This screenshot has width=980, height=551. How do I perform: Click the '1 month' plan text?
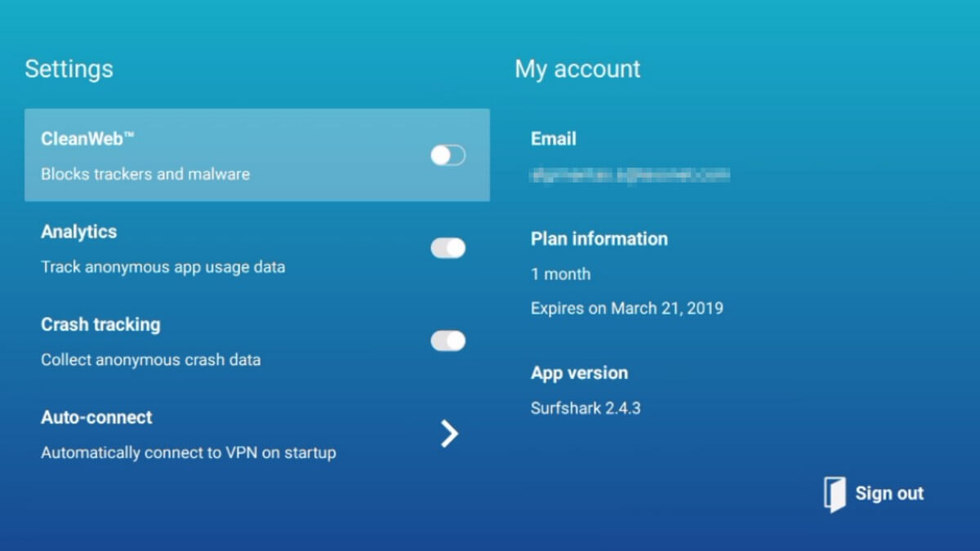point(560,274)
